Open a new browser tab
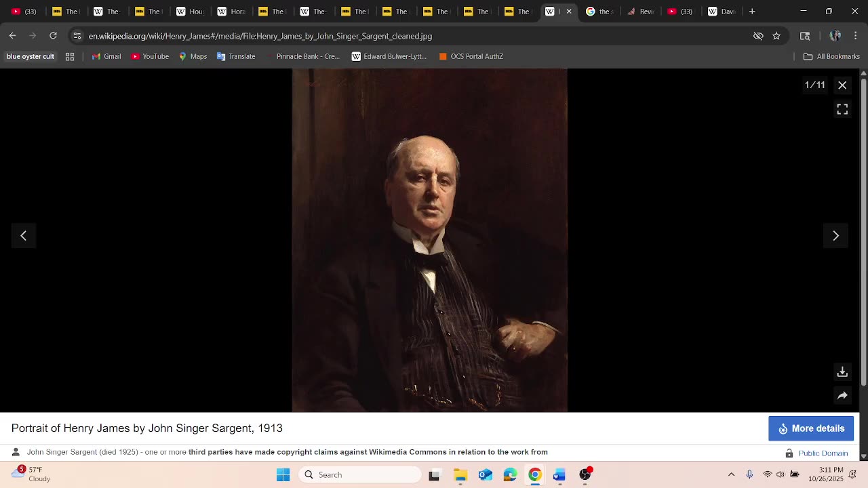 pyautogui.click(x=752, y=12)
